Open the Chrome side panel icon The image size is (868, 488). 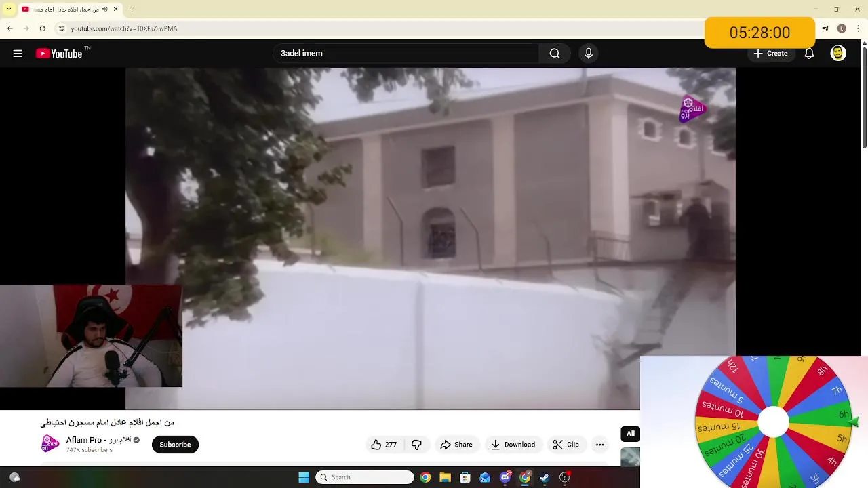pos(825,28)
